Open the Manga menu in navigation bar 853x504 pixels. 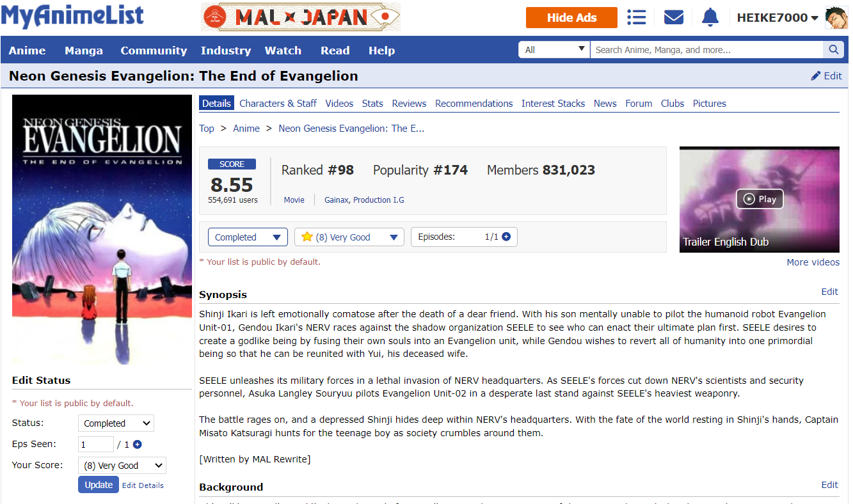pos(83,51)
